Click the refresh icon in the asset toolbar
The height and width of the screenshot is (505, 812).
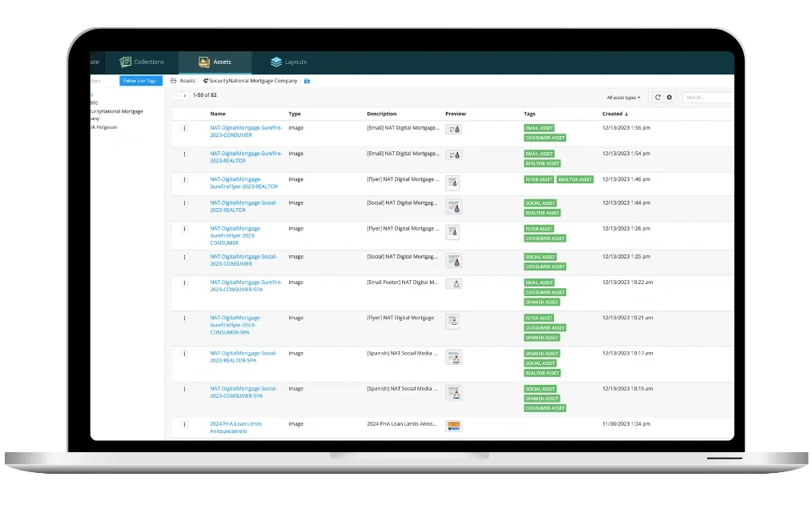click(657, 97)
